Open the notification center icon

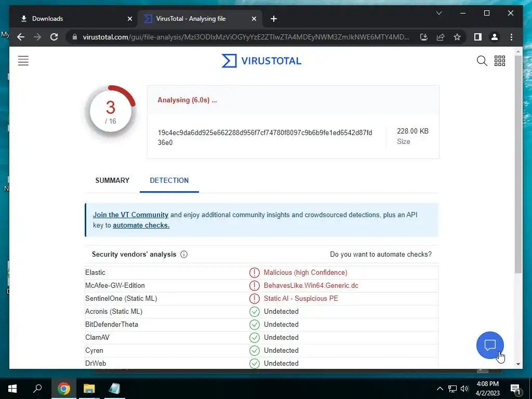point(515,389)
